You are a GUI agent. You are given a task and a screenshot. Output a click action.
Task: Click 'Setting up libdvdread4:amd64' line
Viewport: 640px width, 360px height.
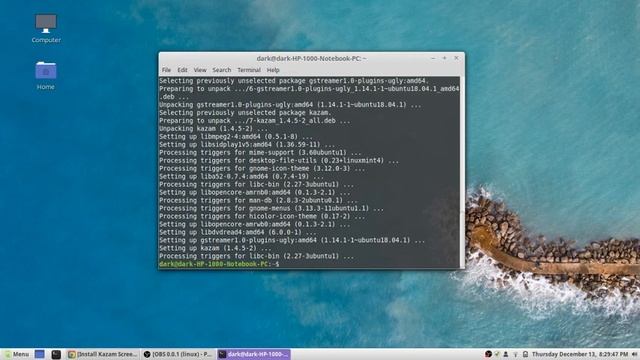pos(238,232)
